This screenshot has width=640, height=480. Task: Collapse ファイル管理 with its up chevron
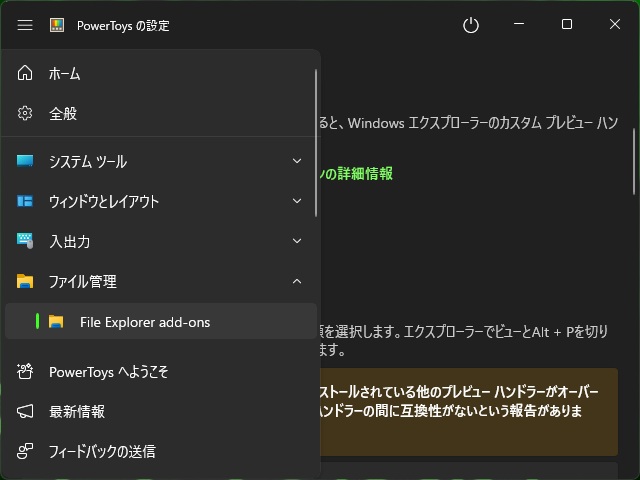click(297, 281)
